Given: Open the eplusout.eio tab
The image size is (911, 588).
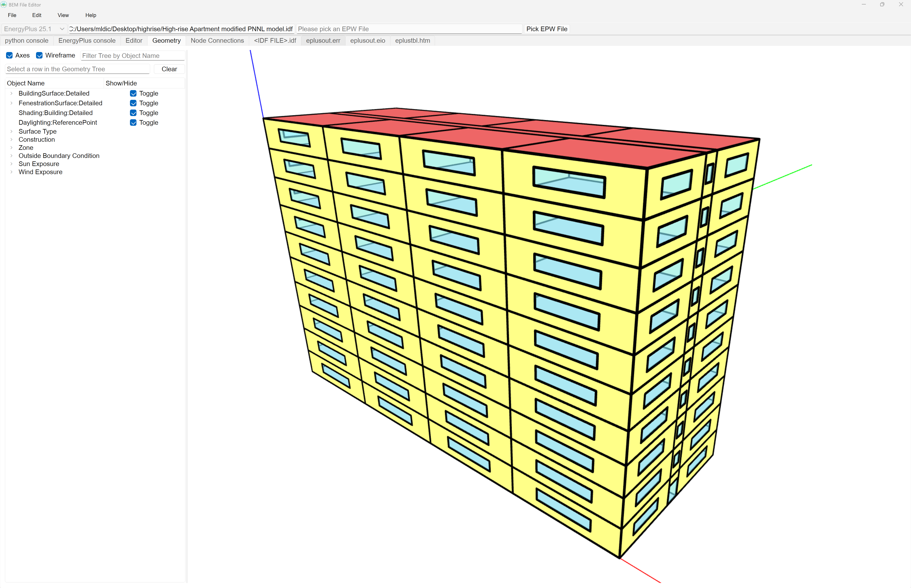Looking at the screenshot, I should click(x=368, y=40).
